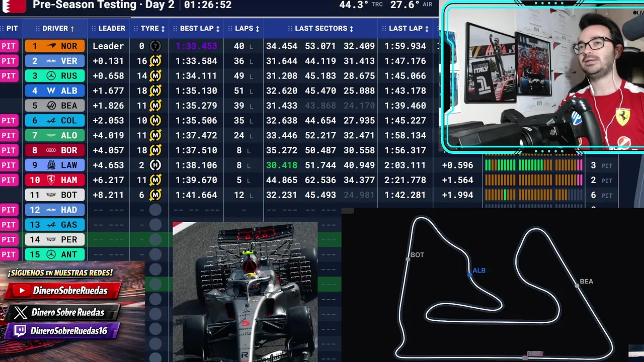This screenshot has height=362, width=644.
Task: Select the ANT driver badge
Action: pyautogui.click(x=54, y=254)
